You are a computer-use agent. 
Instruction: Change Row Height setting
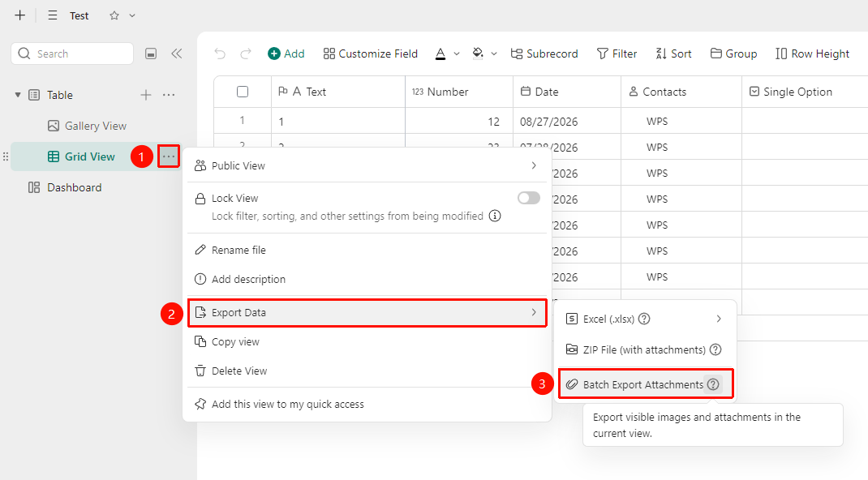click(x=812, y=54)
